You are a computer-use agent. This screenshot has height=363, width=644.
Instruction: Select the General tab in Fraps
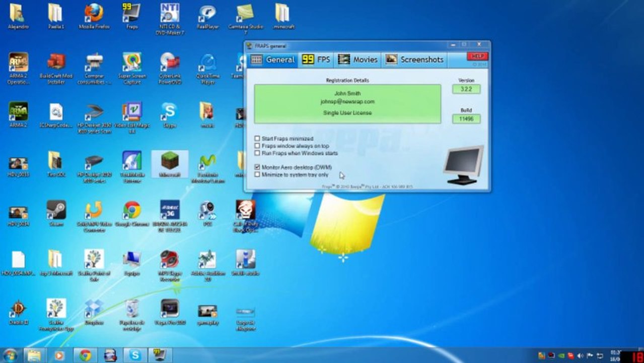coord(272,59)
